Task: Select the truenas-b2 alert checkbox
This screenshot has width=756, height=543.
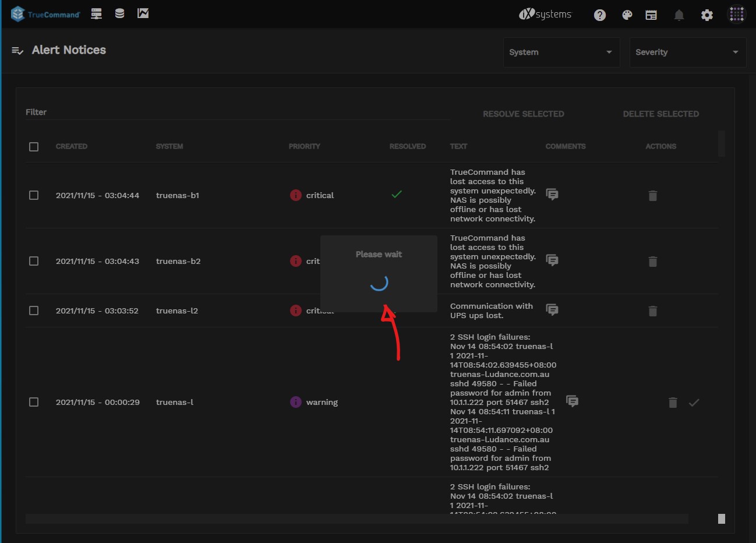Action: point(34,261)
